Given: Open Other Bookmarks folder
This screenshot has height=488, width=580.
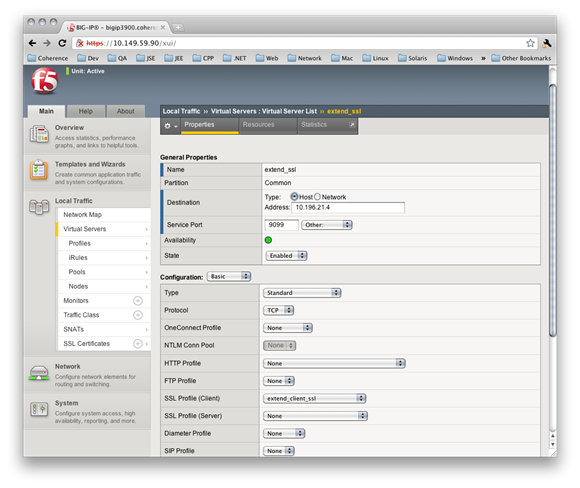Looking at the screenshot, I should 521,58.
